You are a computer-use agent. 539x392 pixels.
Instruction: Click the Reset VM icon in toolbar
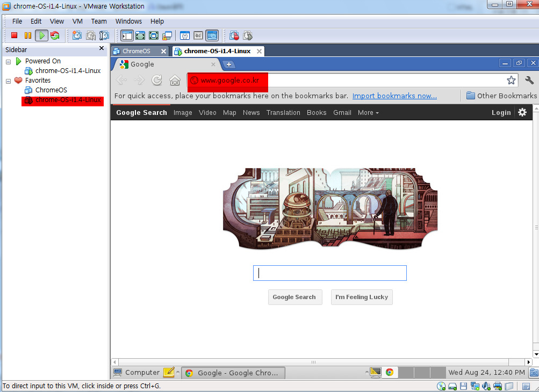pyautogui.click(x=55, y=35)
